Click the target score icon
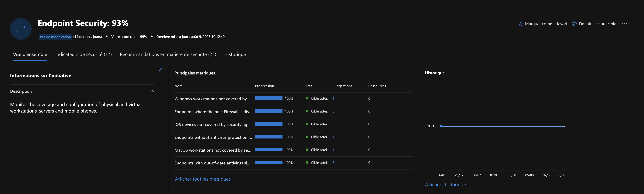 [x=574, y=24]
